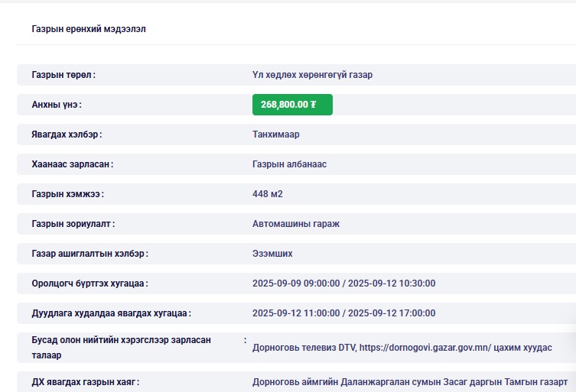Image resolution: width=576 pixels, height=392 pixels.
Task: Click the Оролцогч бүртгэх хугацаа date range
Action: click(343, 283)
